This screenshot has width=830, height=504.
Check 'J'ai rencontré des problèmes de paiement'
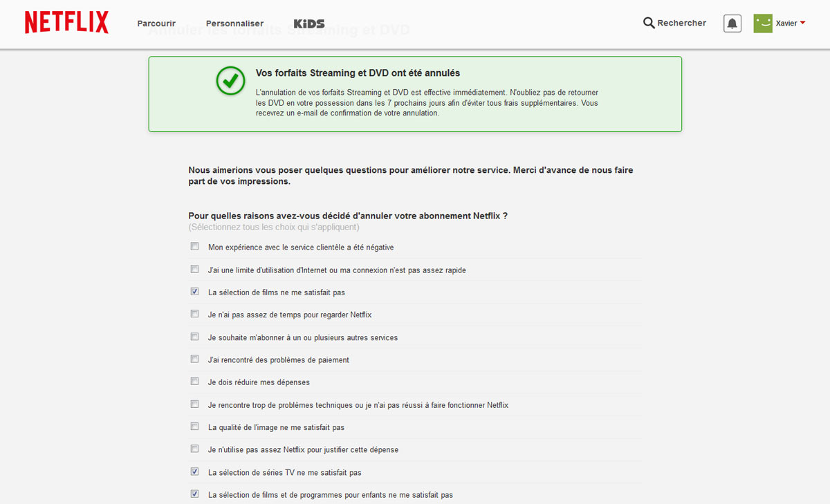194,359
